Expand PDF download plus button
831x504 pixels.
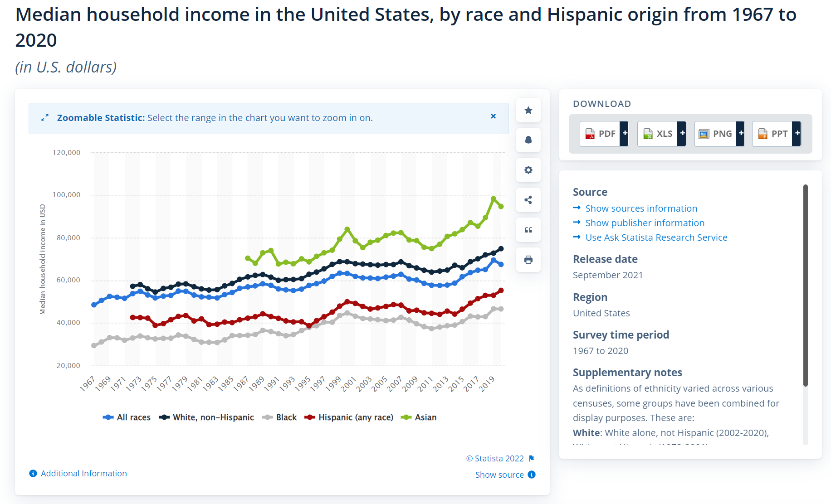(625, 134)
